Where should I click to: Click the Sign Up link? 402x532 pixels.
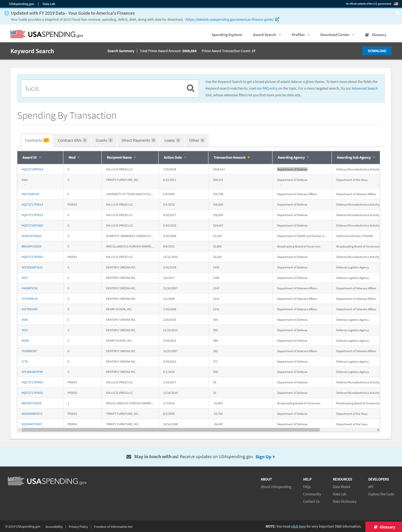pyautogui.click(x=265, y=456)
